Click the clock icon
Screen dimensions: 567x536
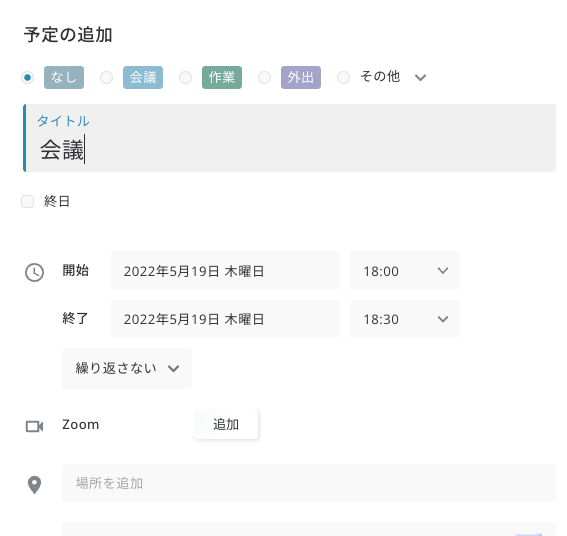coord(34,272)
